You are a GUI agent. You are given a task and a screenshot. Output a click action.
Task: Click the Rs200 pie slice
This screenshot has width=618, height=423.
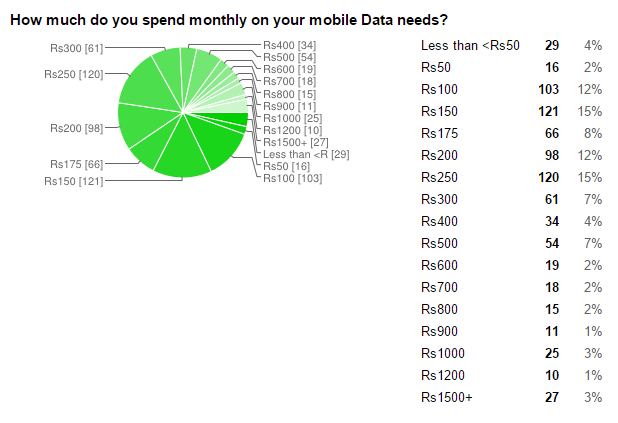pos(144,122)
